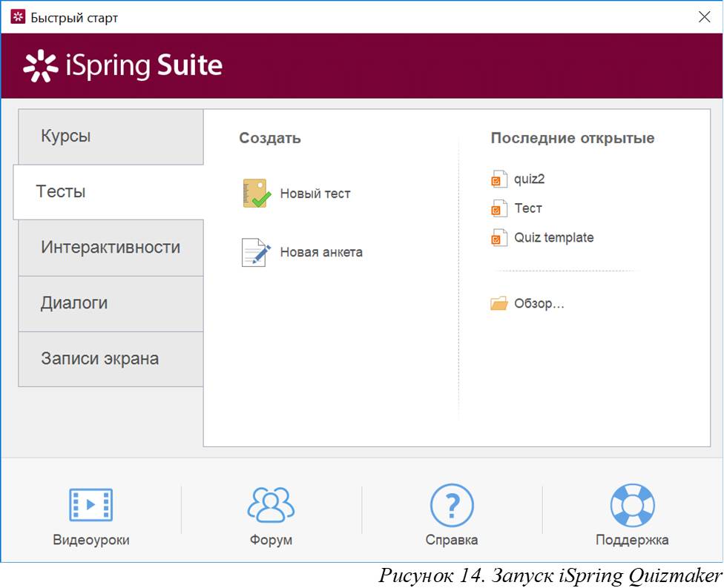Open the Quiz template recent file
724x588 pixels.
[x=553, y=238]
